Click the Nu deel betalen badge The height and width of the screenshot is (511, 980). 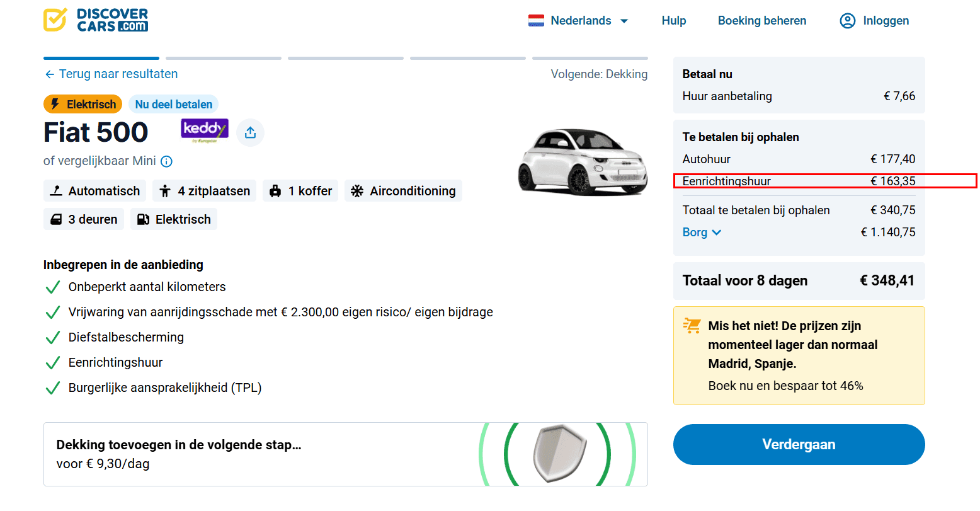[173, 104]
